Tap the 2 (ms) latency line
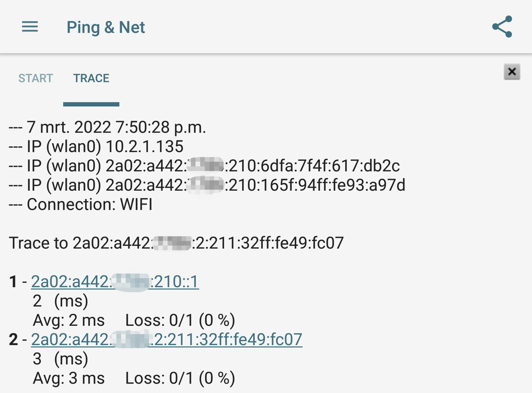532x393 pixels. (x=61, y=301)
